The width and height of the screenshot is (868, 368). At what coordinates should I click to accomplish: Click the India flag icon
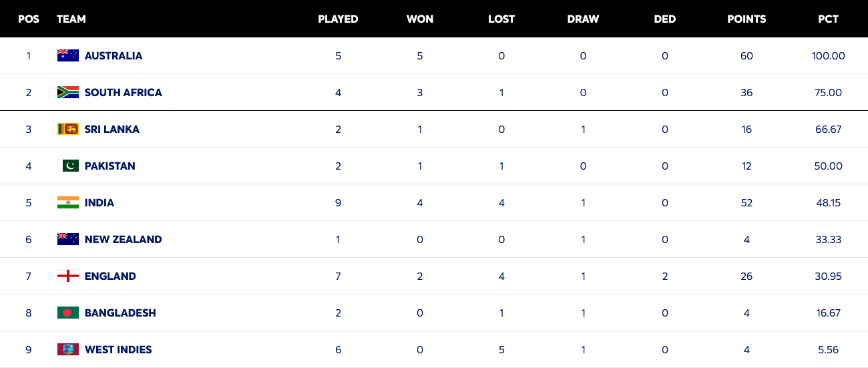tap(68, 202)
